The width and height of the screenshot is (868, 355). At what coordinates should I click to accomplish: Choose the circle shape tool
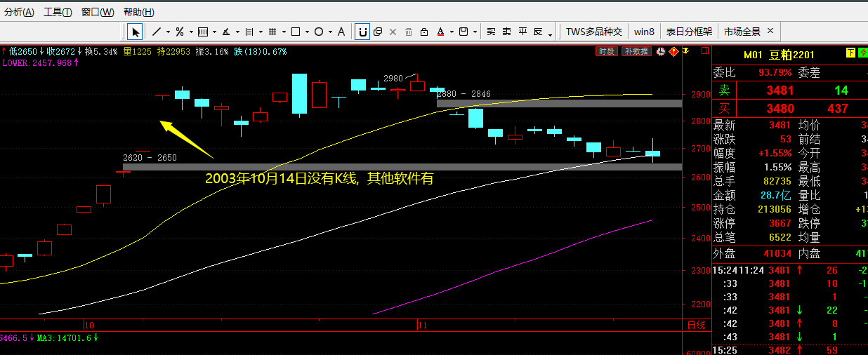coord(319,32)
